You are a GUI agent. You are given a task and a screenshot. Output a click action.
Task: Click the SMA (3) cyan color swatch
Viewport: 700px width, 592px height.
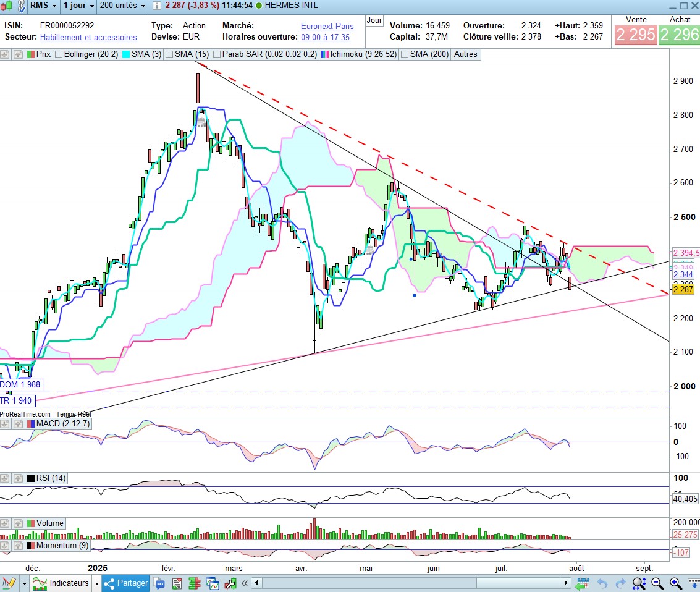tap(126, 54)
